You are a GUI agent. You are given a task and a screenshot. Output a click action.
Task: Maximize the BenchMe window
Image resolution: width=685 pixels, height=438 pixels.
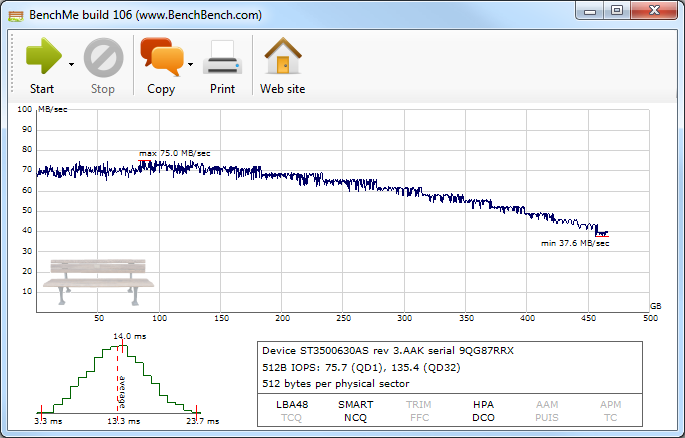click(617, 10)
